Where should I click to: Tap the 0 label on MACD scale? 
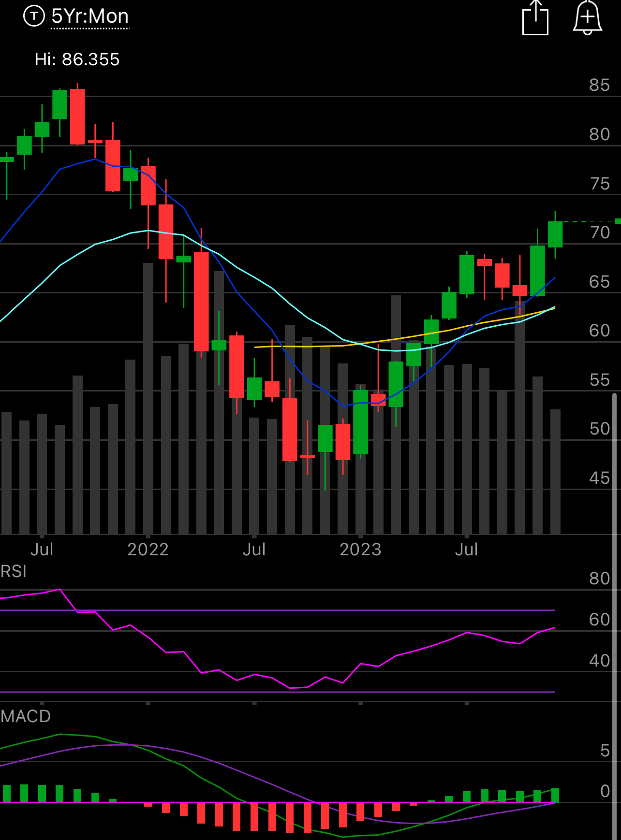tap(605, 791)
